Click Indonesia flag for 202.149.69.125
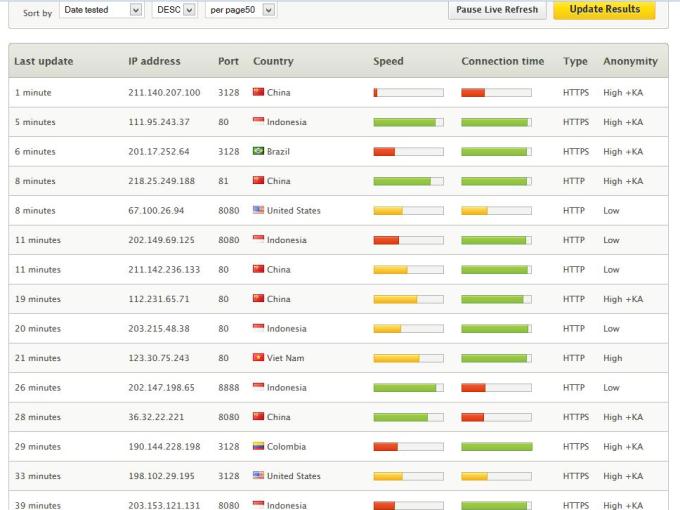680x510 pixels. pyautogui.click(x=258, y=239)
